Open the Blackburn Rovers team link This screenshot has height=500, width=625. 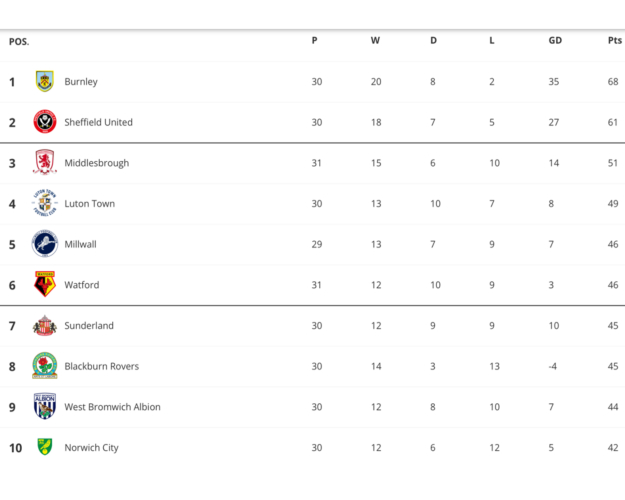(x=101, y=367)
